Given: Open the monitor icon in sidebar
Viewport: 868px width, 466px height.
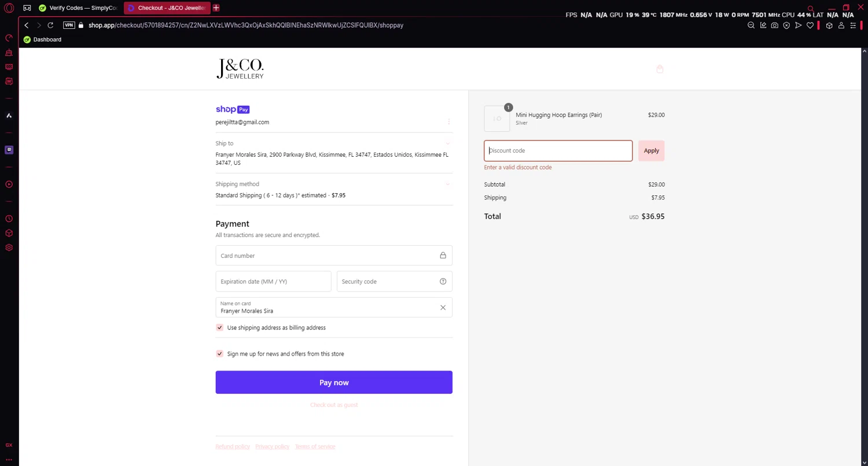Looking at the screenshot, I should [x=9, y=67].
